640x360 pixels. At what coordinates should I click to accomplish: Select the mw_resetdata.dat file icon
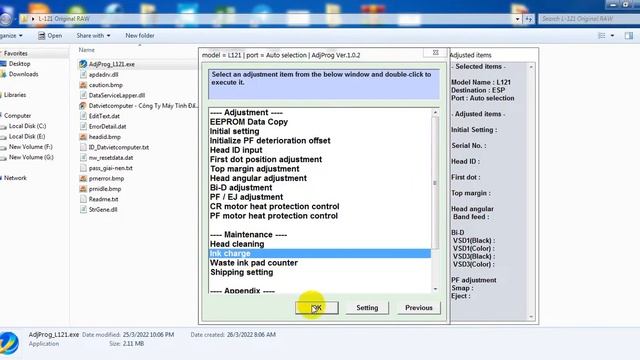tap(83, 158)
